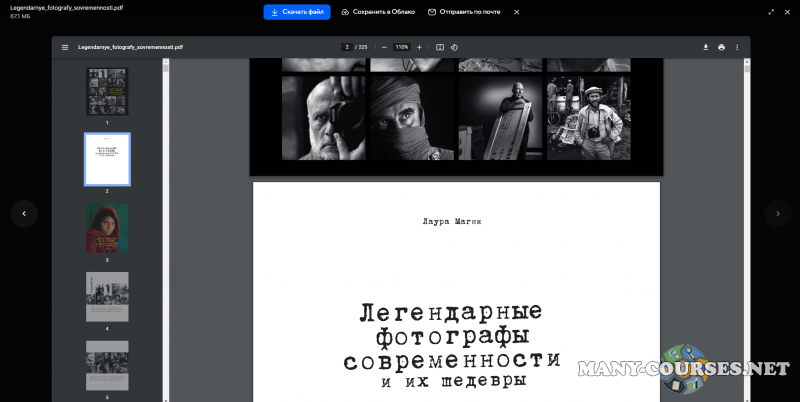This screenshot has width=800, height=402.
Task: Go to the next file with the right arrow
Action: (777, 213)
